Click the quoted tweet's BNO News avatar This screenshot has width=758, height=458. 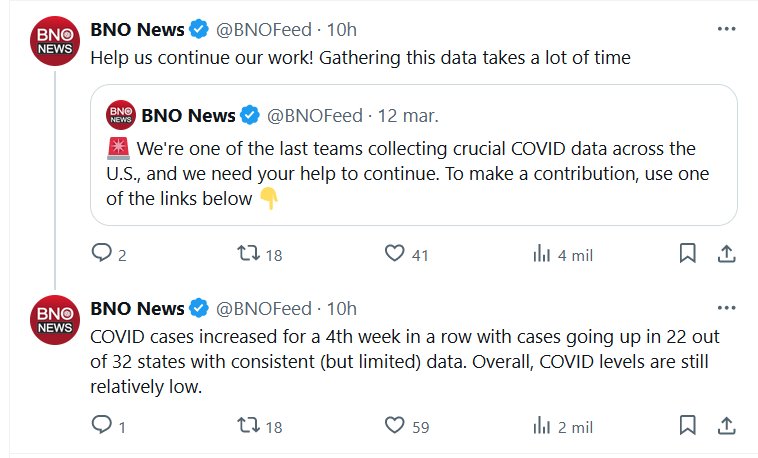tap(121, 115)
